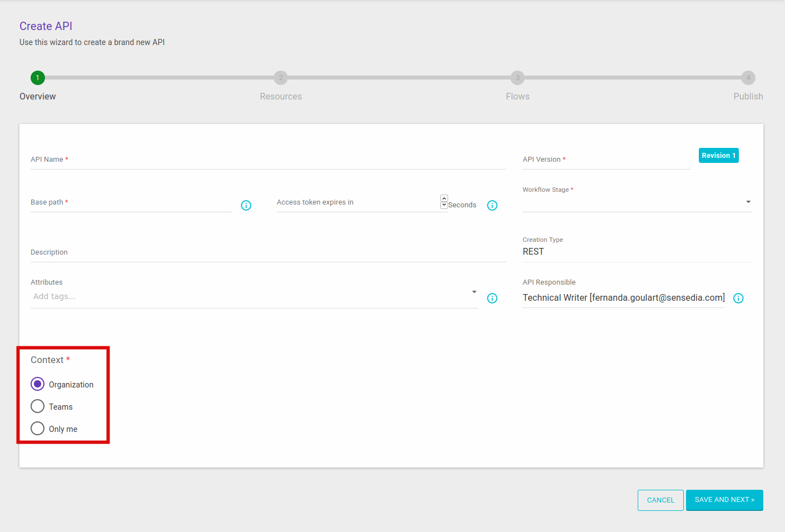Open the Workflow Stage dropdown

coord(748,202)
